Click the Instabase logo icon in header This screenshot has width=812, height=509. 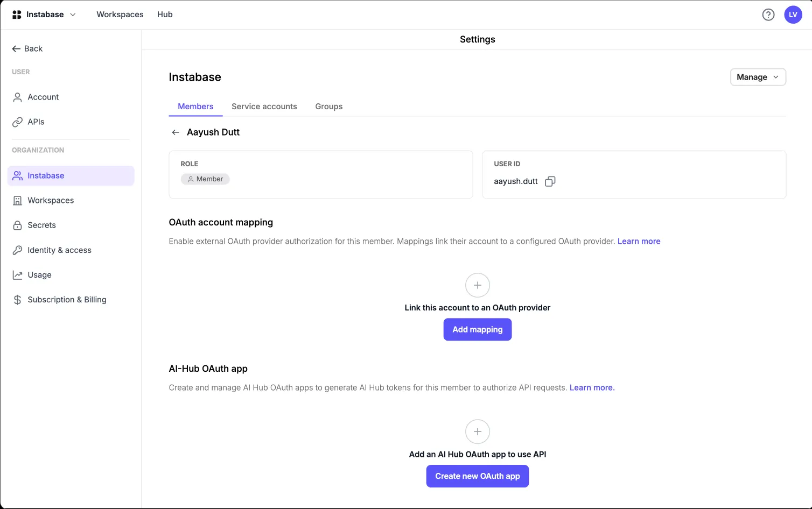(17, 15)
